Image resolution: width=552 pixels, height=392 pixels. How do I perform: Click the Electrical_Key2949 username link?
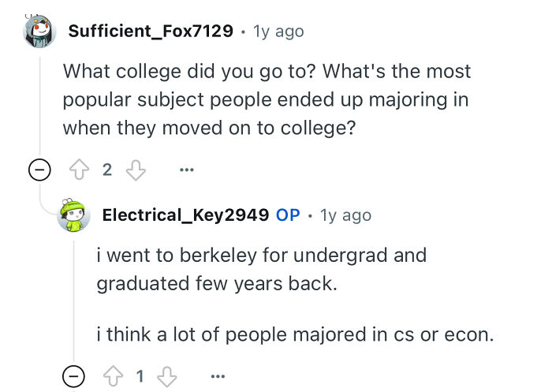click(x=186, y=215)
